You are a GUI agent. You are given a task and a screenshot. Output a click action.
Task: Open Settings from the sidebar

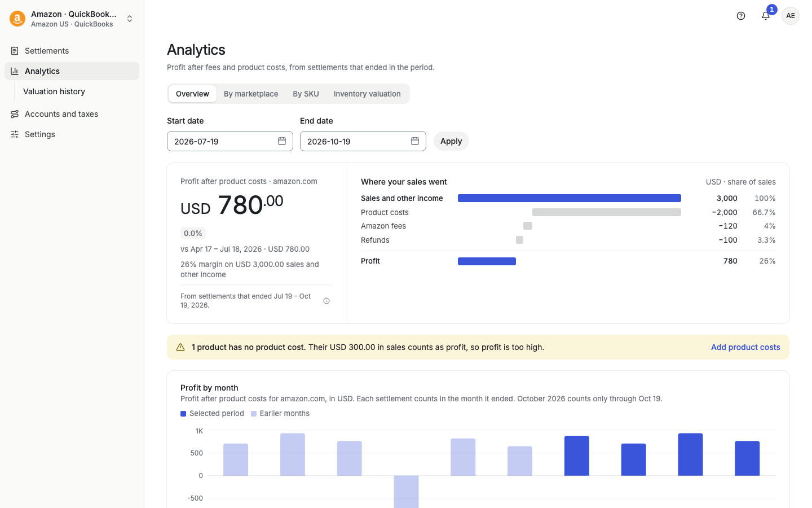coord(72,134)
